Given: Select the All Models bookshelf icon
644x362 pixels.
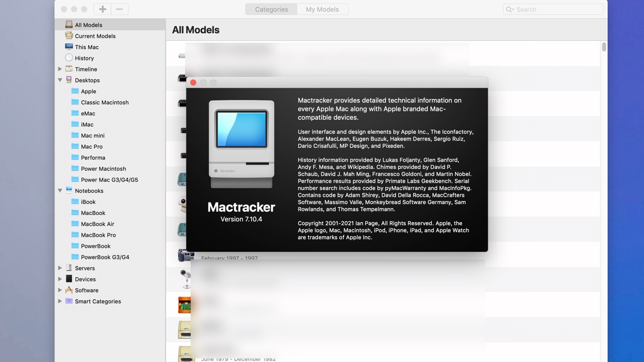Looking at the screenshot, I should click(69, 25).
